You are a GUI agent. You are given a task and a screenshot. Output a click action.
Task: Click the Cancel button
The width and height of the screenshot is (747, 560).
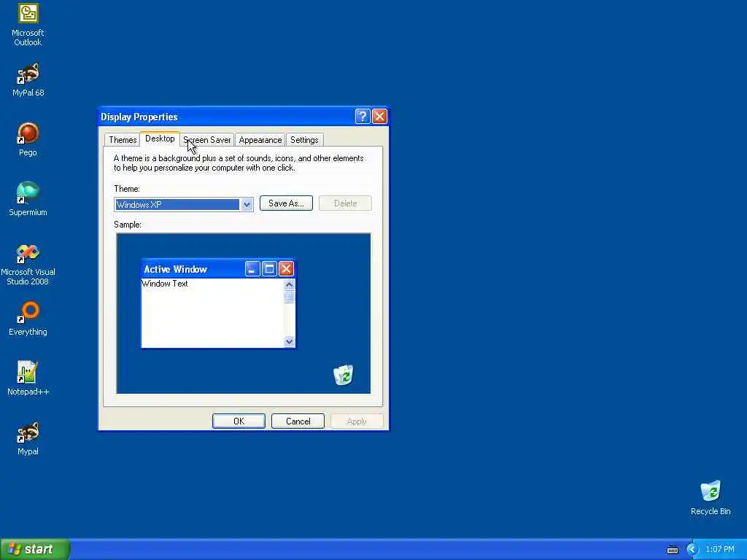coord(298,421)
